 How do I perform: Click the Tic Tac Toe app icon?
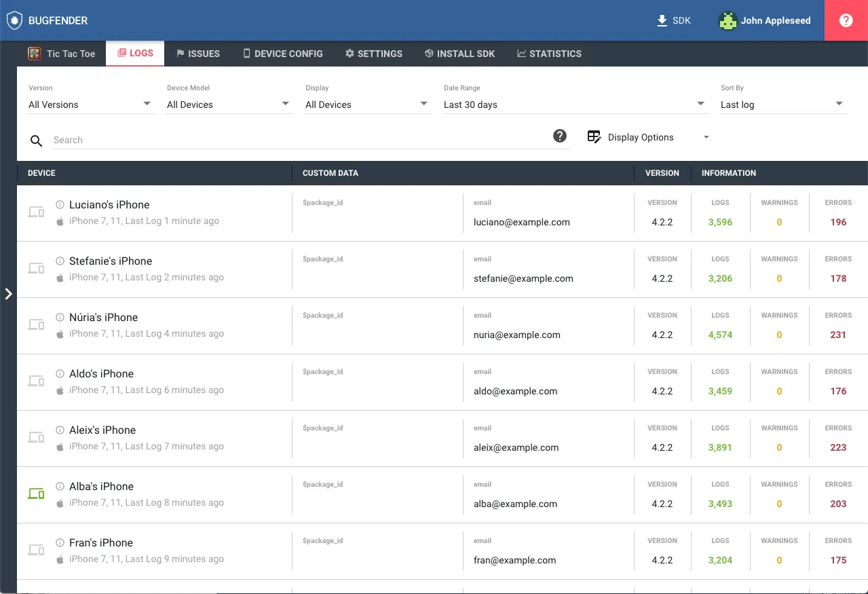point(34,53)
